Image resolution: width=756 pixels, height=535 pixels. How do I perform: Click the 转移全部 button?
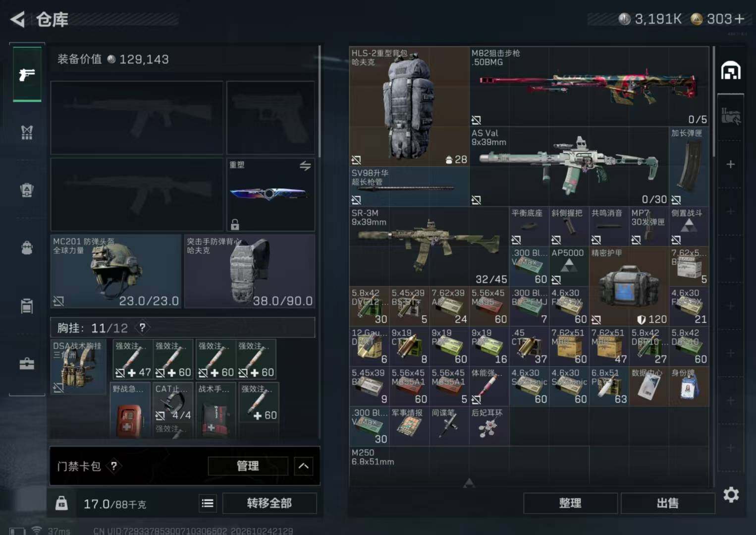(270, 503)
